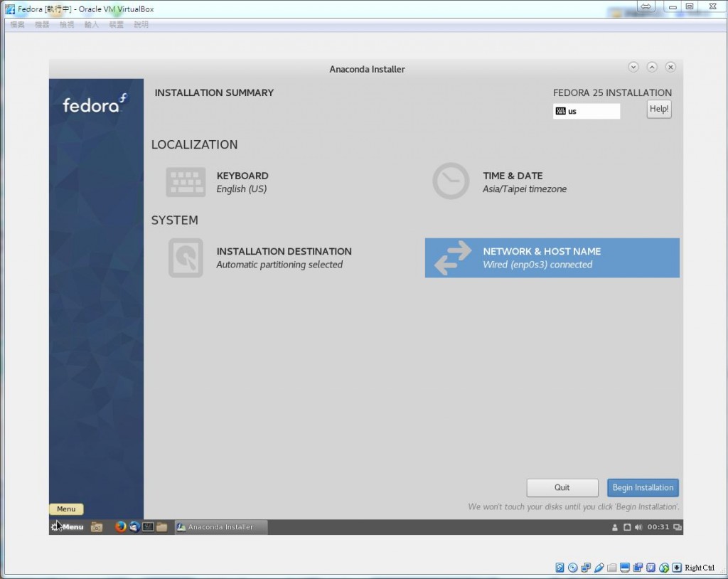Open the last VirtualBox menu (Help)

click(x=141, y=25)
